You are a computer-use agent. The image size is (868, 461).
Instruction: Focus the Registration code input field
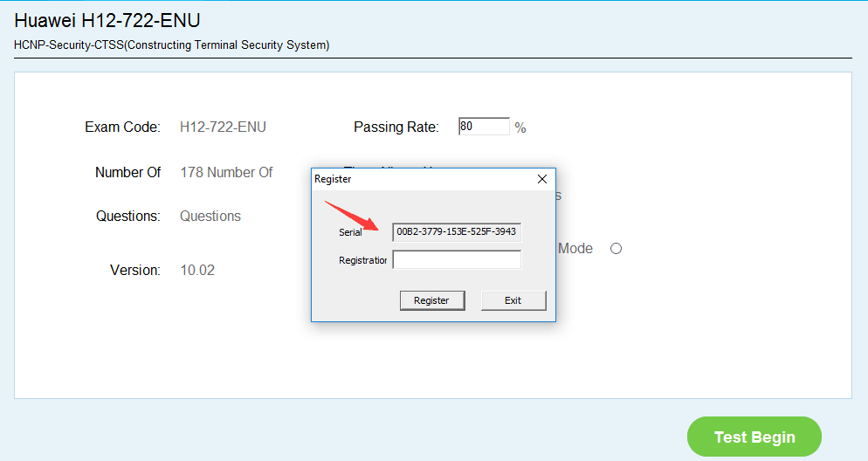pos(457,259)
